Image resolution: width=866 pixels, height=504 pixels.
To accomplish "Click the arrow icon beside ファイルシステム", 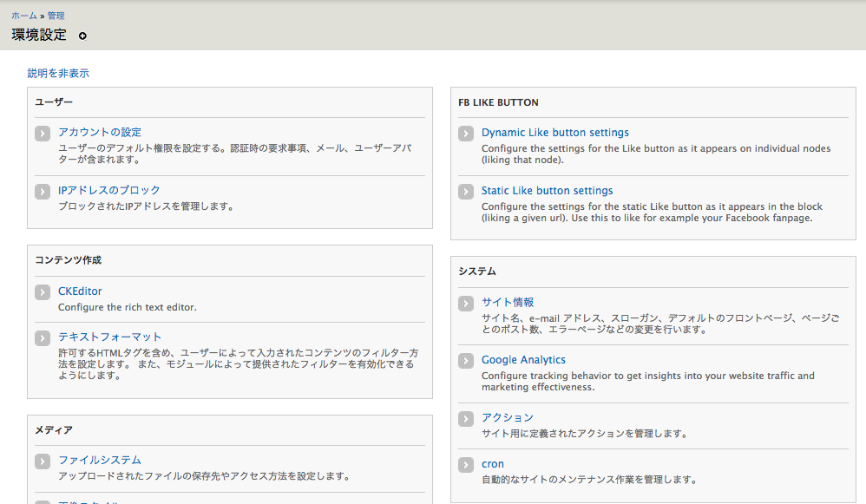I will pyautogui.click(x=43, y=461).
